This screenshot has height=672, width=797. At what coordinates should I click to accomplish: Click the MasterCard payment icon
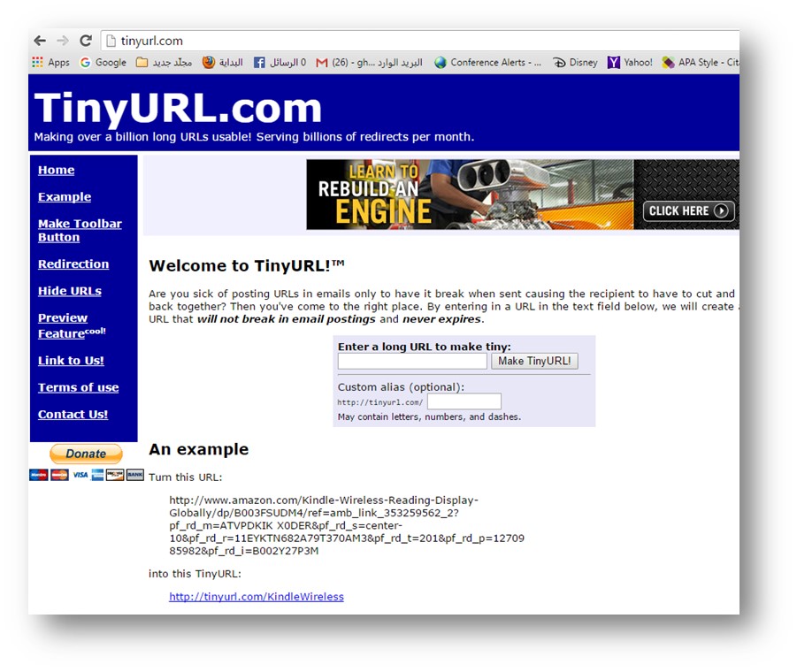click(x=59, y=475)
